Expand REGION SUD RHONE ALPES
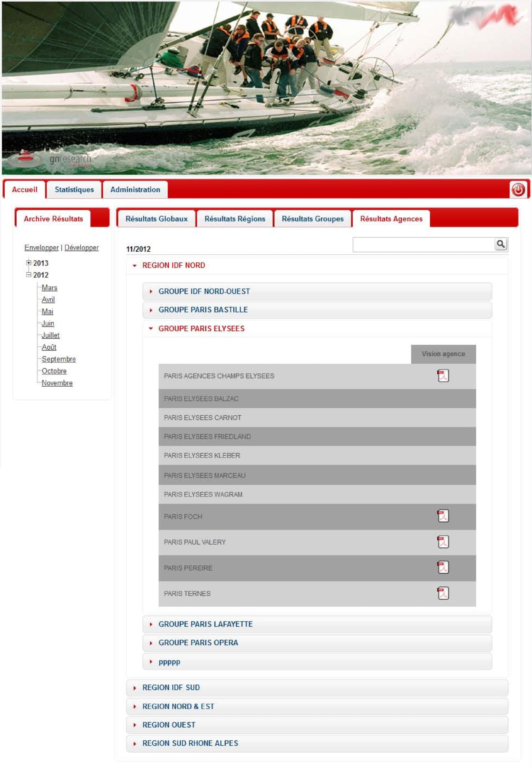 [x=317, y=744]
